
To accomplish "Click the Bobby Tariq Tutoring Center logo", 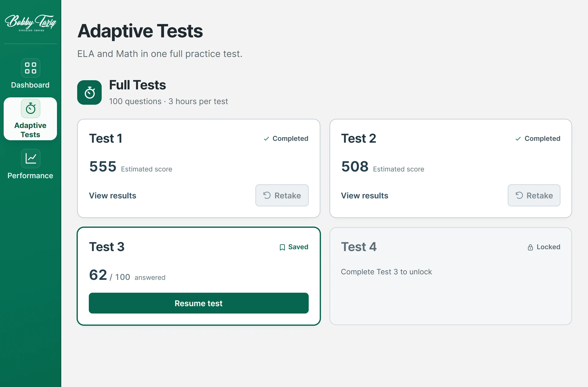I will [x=30, y=23].
